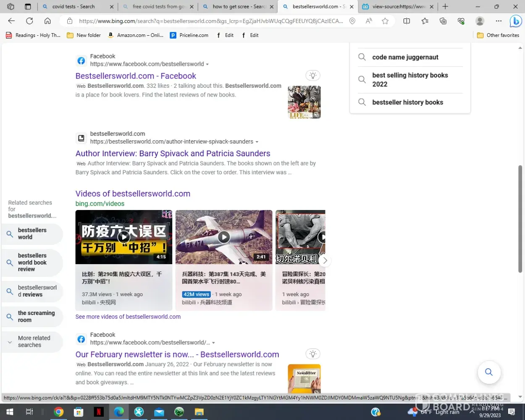Go to browser home page

[x=47, y=21]
